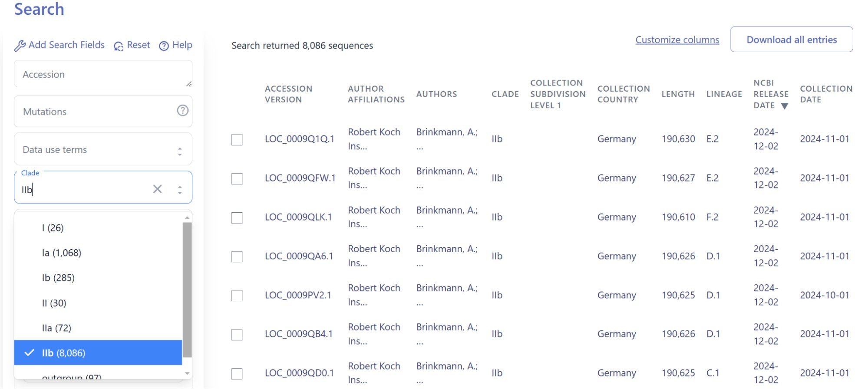Screen dimensions: 868x389
Task: Click the Reset icon
Action: pos(119,46)
